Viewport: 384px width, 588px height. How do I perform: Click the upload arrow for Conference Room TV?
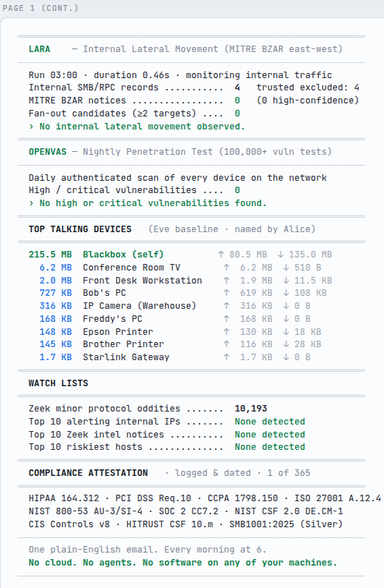point(226,268)
